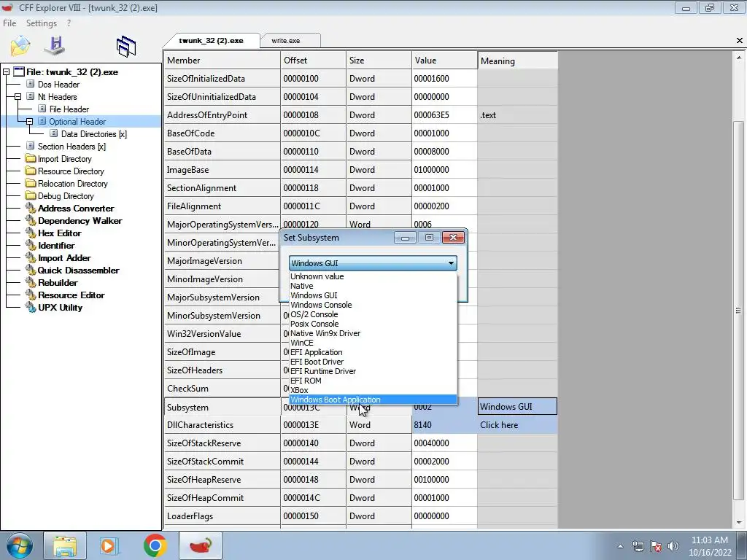Viewport: 747px width, 560px height.
Task: Click the Resource Editor tool icon
Action: pyautogui.click(x=31, y=295)
